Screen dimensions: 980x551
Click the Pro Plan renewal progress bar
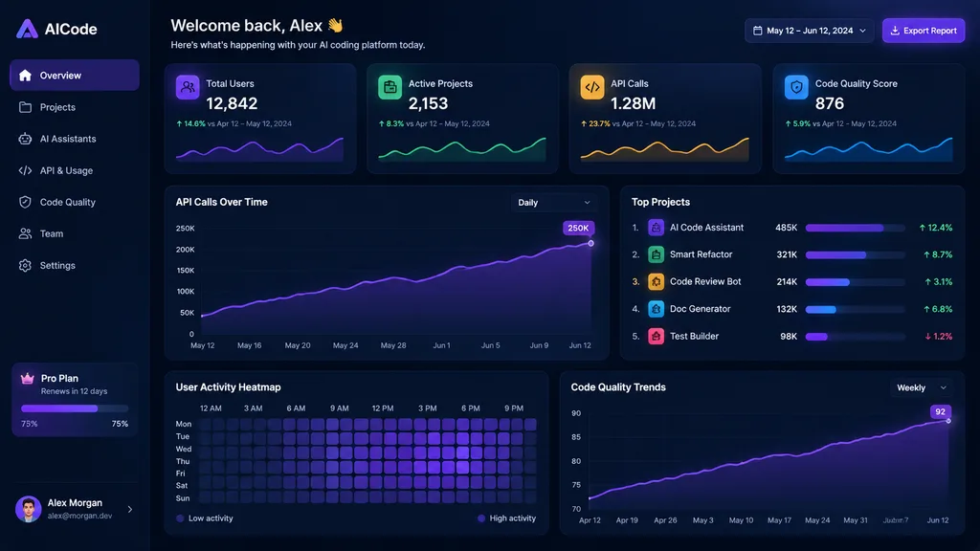(75, 408)
